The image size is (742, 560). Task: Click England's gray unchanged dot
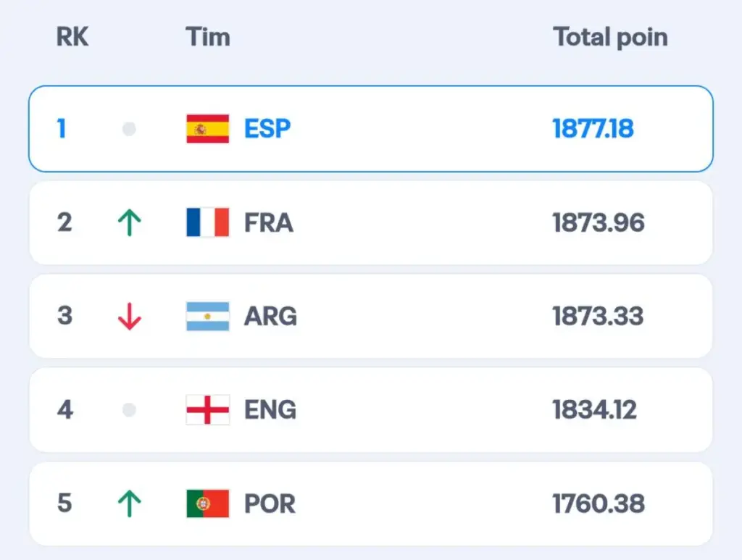pos(129,410)
